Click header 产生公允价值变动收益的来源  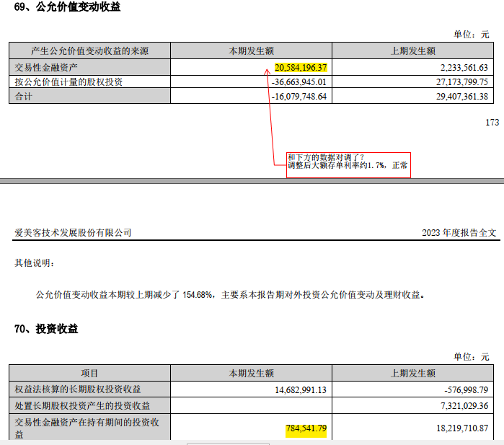(x=89, y=50)
